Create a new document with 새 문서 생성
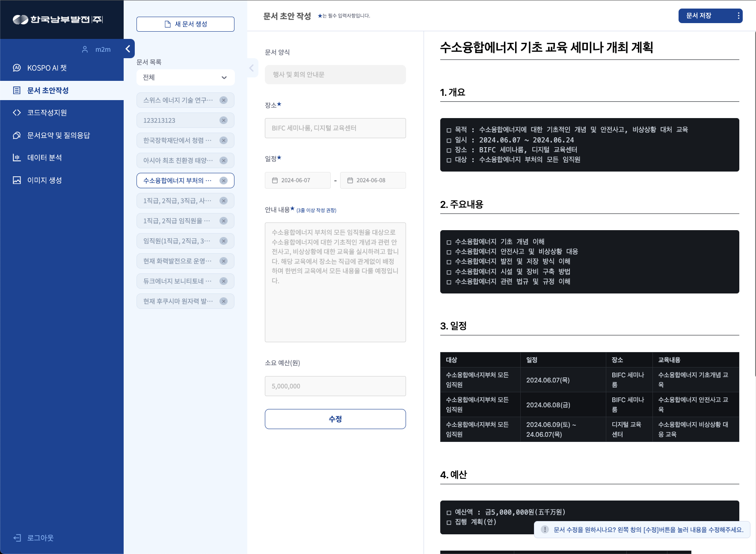Screen dimensions: 756x554 185,24
